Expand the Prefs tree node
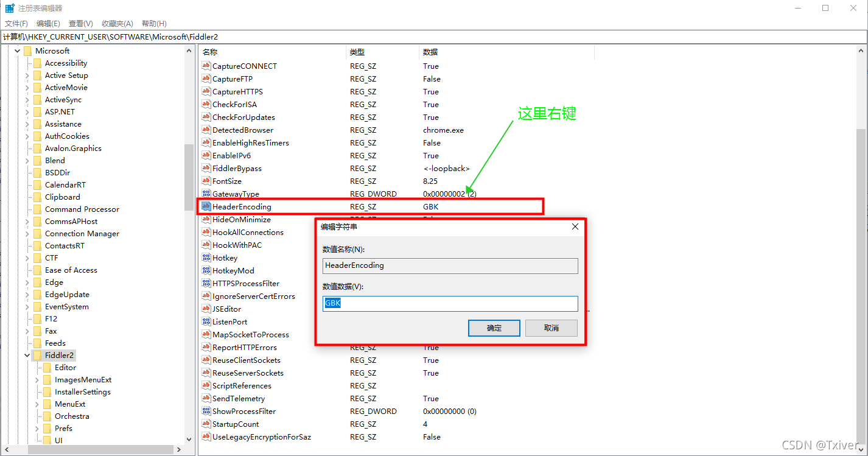Image resolution: width=868 pixels, height=456 pixels. pos(37,428)
